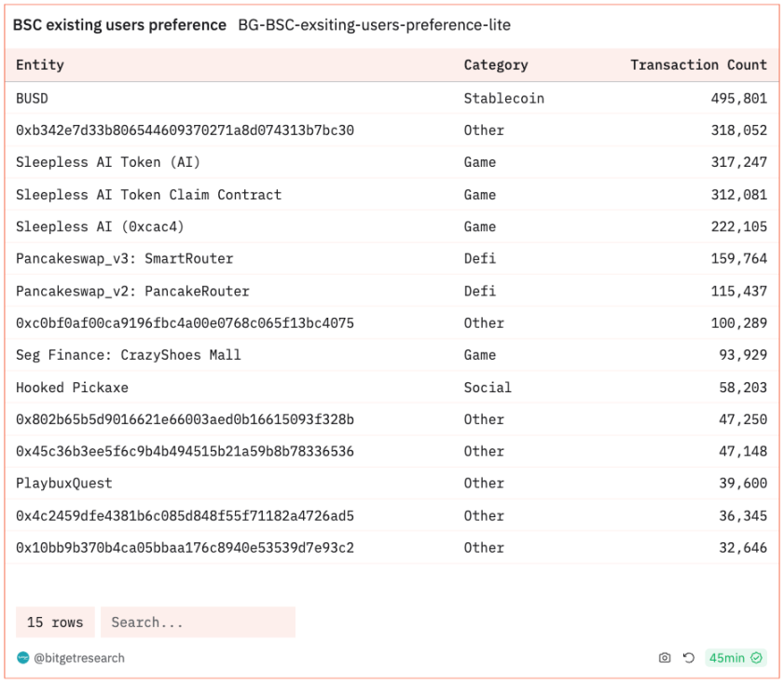
Task: Focus the Search input field
Action: [x=198, y=622]
